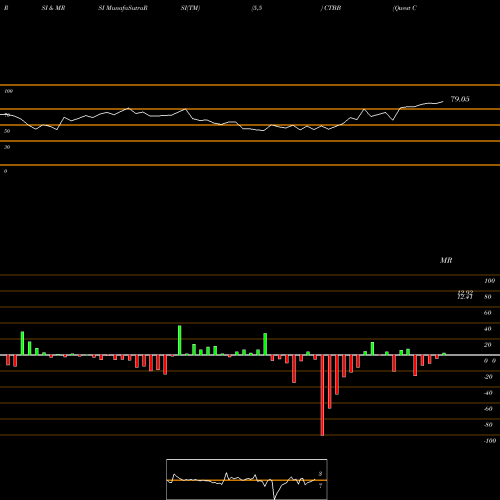Click the -60 label on MR axis
Viewport: 500px width, 500px height.
tap(488, 409)
